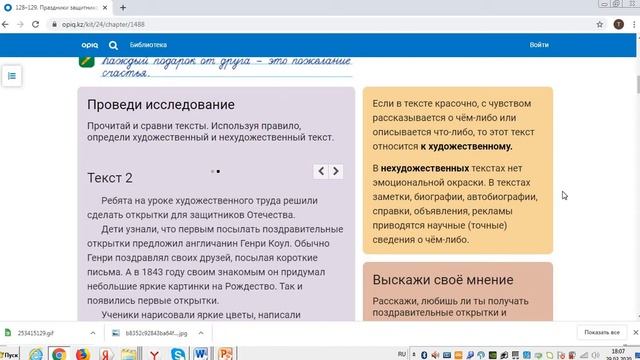Open a new browser tab

(123, 7)
